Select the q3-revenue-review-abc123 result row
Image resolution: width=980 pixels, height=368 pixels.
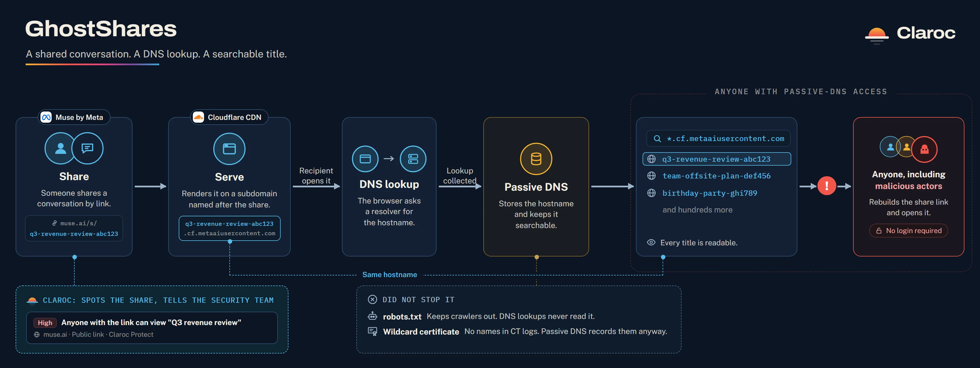click(717, 159)
